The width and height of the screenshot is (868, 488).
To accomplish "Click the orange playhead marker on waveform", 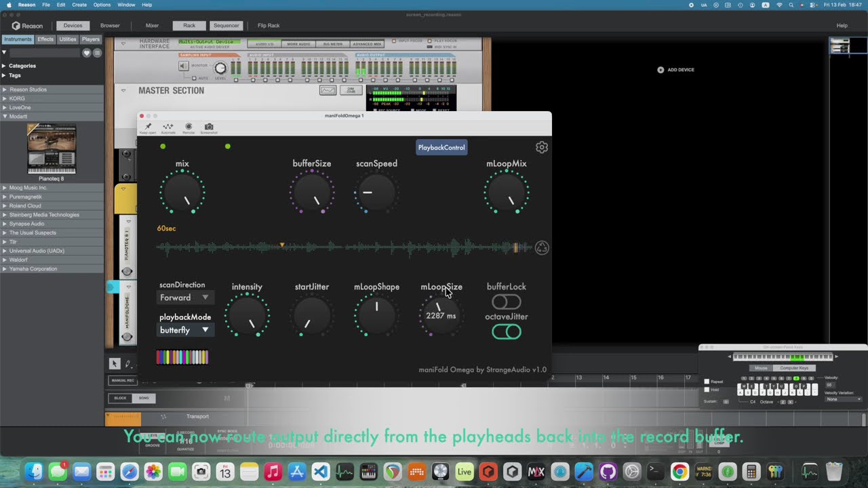I will click(x=282, y=245).
